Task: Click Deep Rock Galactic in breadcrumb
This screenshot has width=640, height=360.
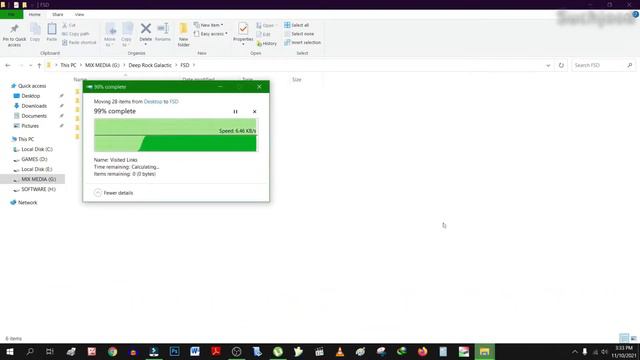Action: [150, 65]
